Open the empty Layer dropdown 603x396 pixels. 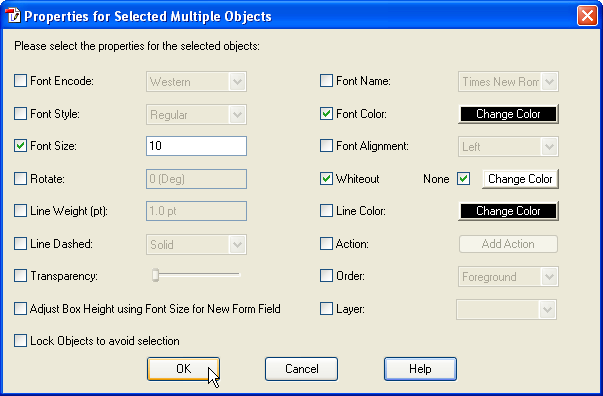coord(506,309)
